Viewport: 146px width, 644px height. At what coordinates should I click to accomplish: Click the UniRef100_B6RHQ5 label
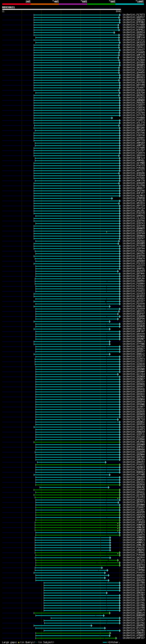pyautogui.click(x=134, y=615)
